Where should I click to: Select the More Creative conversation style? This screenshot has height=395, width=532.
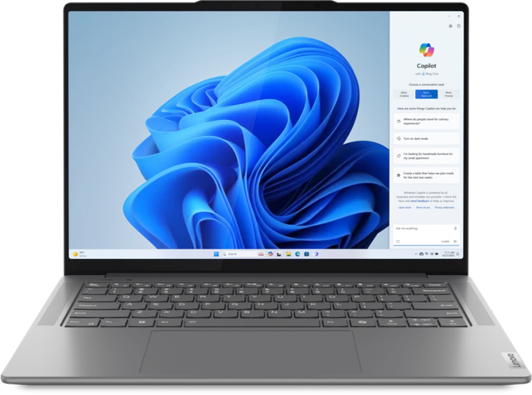404,94
